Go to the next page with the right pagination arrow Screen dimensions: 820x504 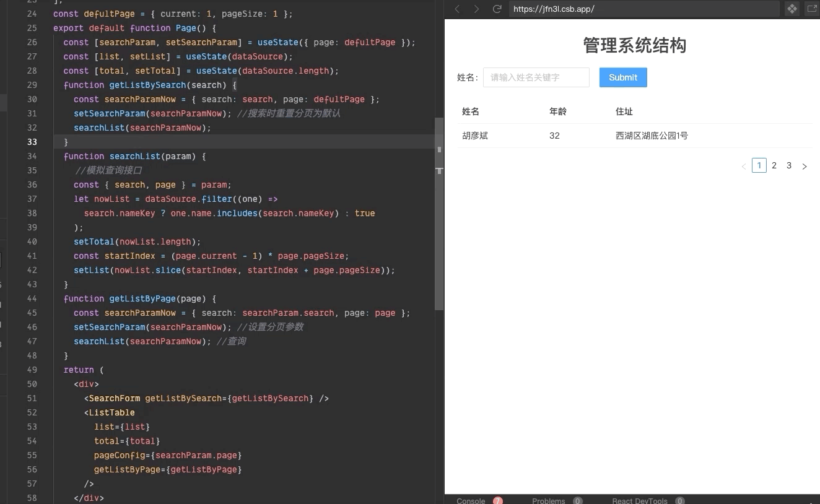(805, 166)
